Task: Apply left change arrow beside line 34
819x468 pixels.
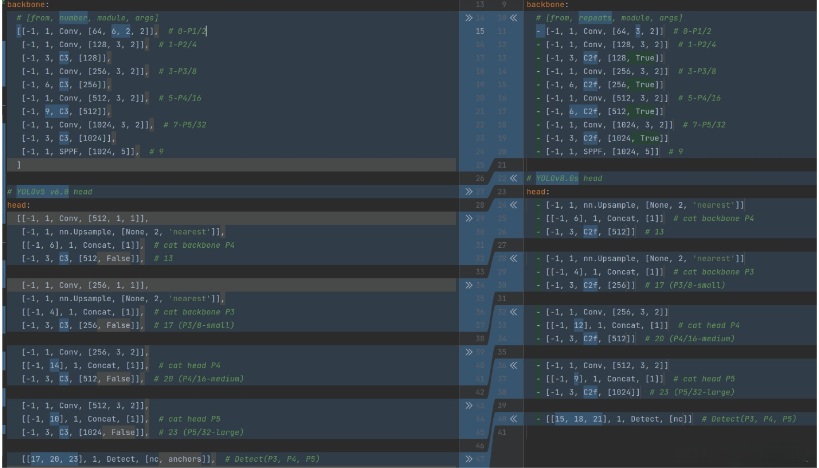Action: tap(469, 285)
